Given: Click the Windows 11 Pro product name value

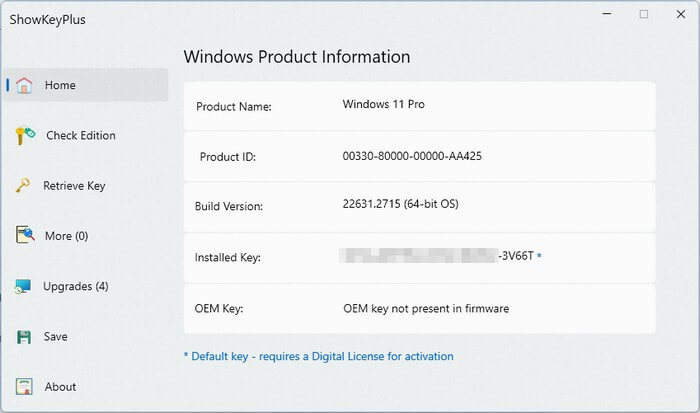Looking at the screenshot, I should [x=384, y=104].
